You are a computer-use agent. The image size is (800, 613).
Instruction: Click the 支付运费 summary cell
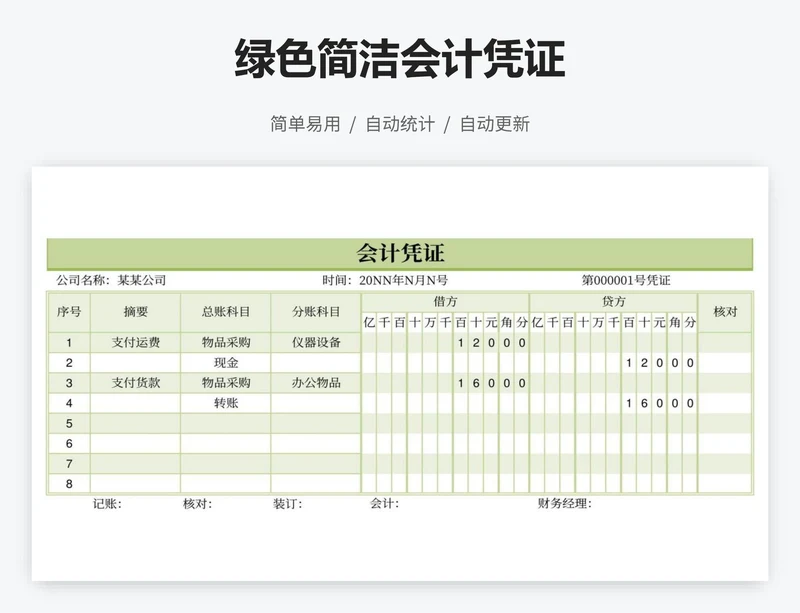[x=136, y=342]
